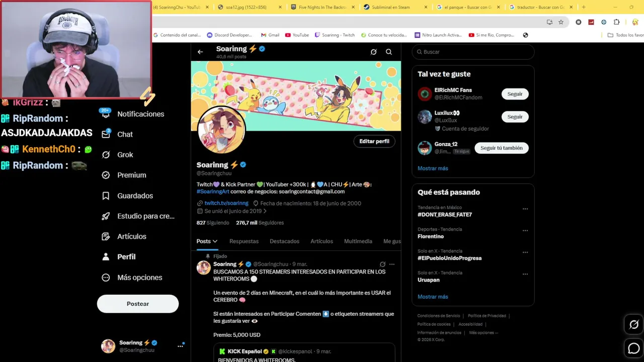644x362 pixels.
Task: Switch to 'Five Nights In The Backrooms' browser tab
Action: [x=323, y=7]
